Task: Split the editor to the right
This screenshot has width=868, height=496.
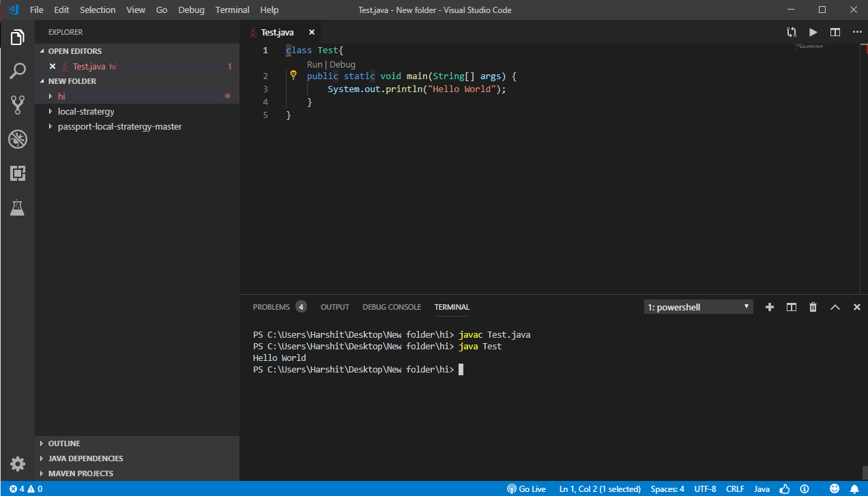Action: pyautogui.click(x=835, y=32)
